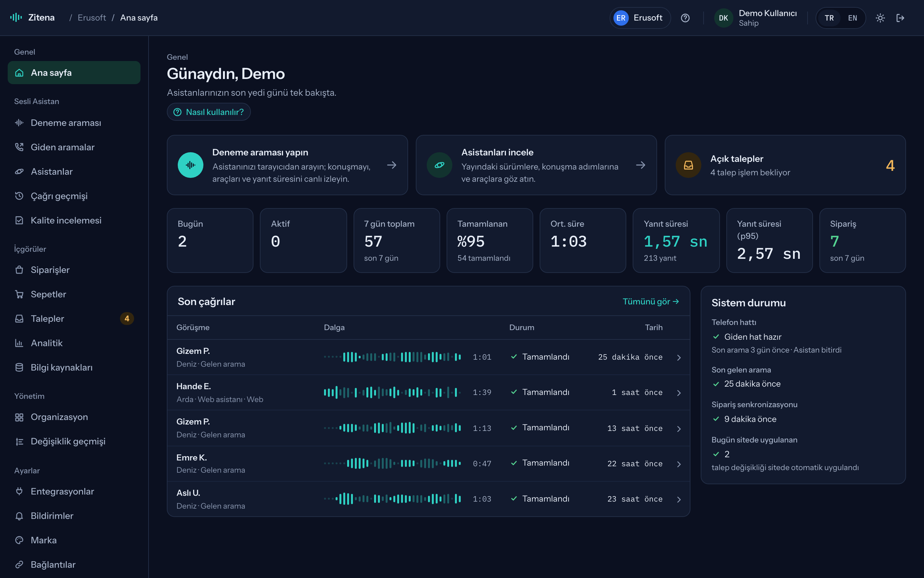Open the Demo Kullanıcı profile menu

pyautogui.click(x=756, y=18)
